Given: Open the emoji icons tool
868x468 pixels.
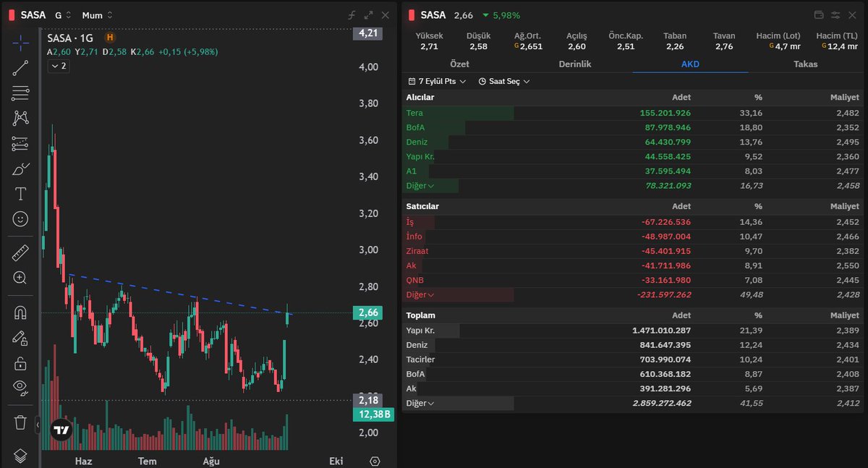Looking at the screenshot, I should pyautogui.click(x=20, y=218).
